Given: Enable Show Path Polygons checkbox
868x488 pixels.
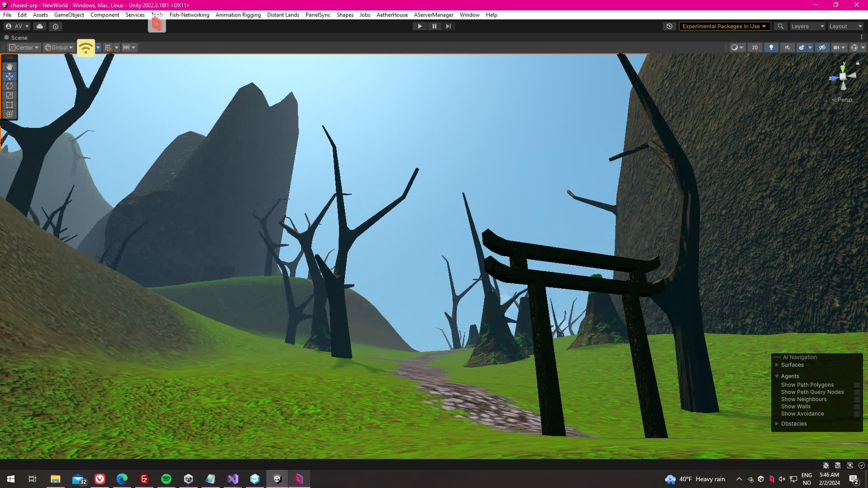Looking at the screenshot, I should pyautogui.click(x=857, y=385).
